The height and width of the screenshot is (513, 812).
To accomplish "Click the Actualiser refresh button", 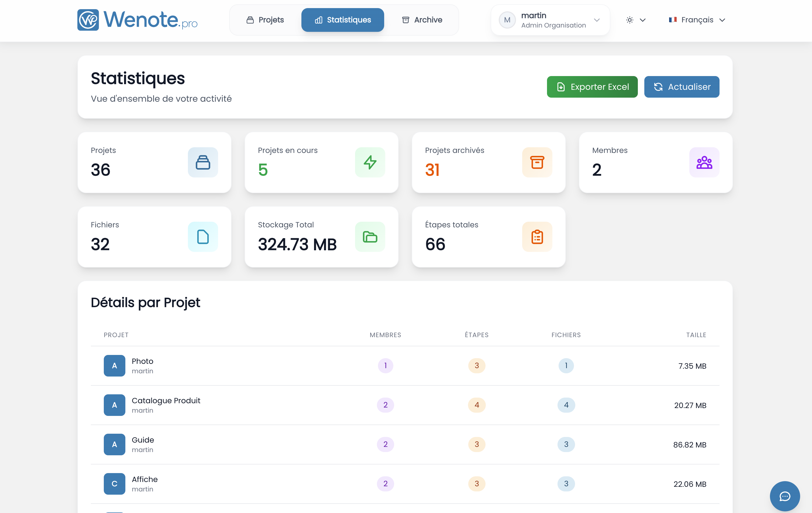I will [682, 87].
